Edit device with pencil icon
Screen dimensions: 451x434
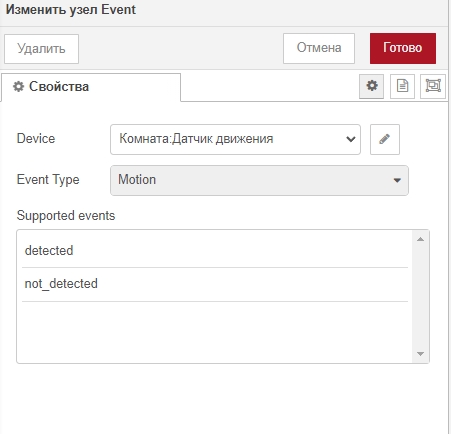[385, 139]
